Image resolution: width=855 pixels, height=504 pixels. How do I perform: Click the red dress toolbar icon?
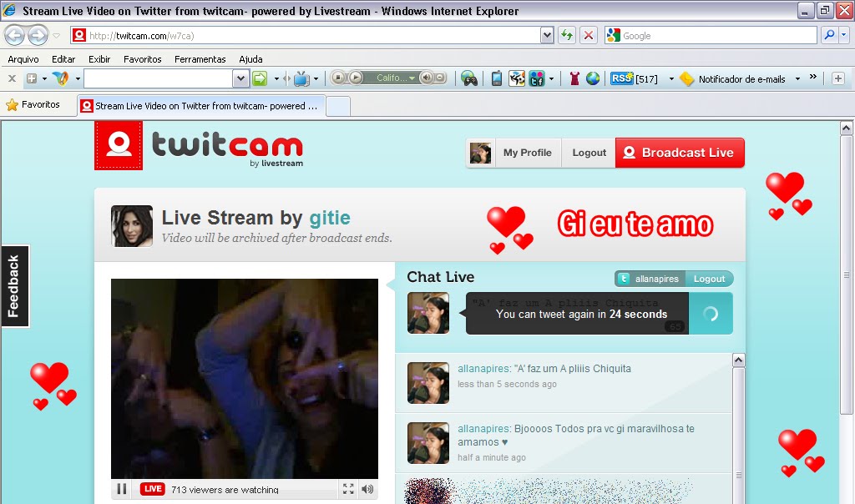click(x=574, y=78)
